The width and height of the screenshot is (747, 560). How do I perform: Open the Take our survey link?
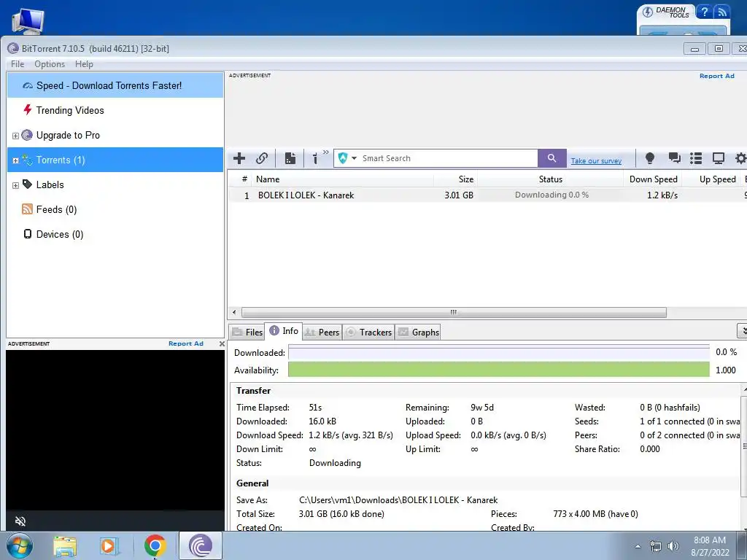pos(596,161)
